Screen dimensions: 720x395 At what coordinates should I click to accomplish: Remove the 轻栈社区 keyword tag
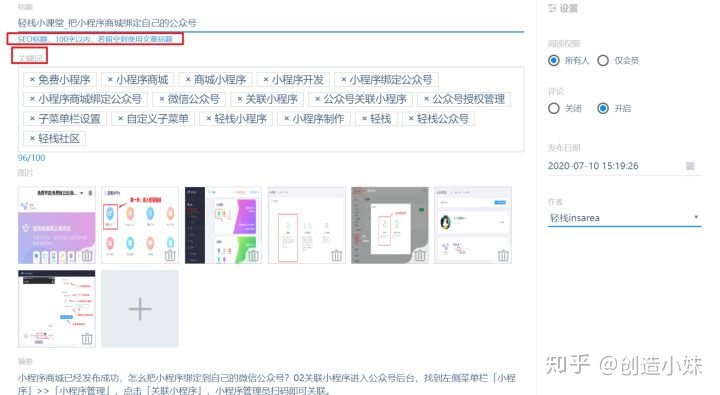coord(32,138)
